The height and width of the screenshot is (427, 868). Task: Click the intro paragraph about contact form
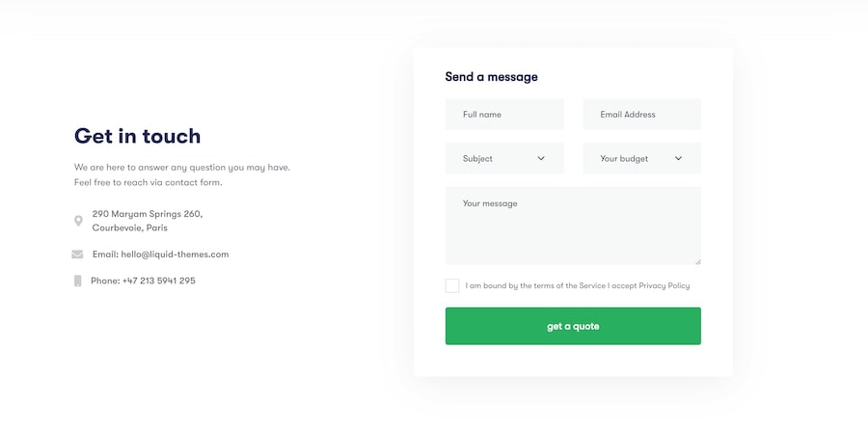click(181, 174)
